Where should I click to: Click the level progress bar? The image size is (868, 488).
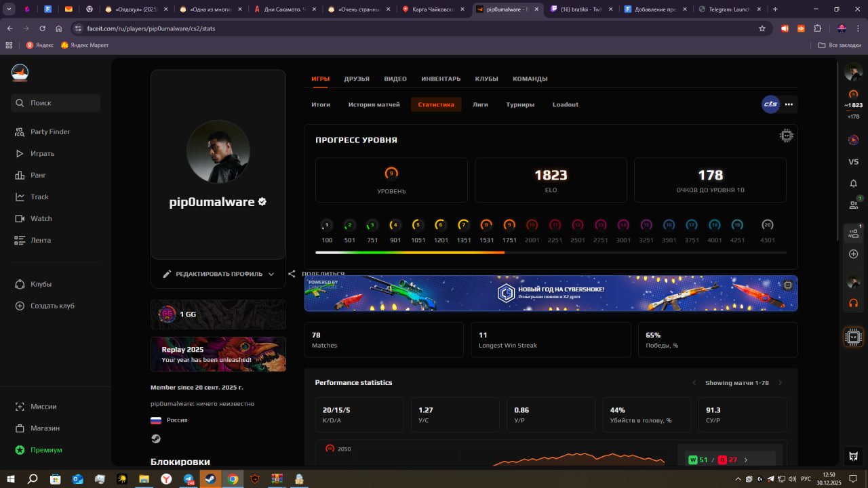550,252
